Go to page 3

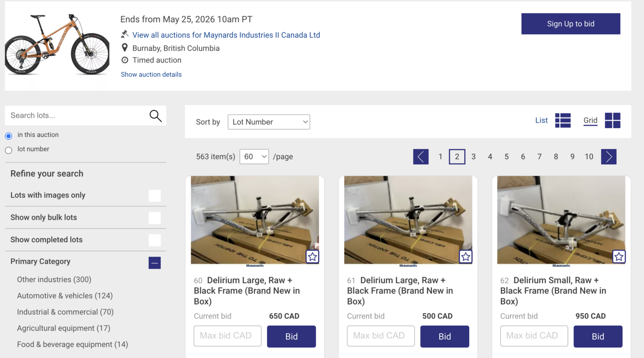pos(473,157)
